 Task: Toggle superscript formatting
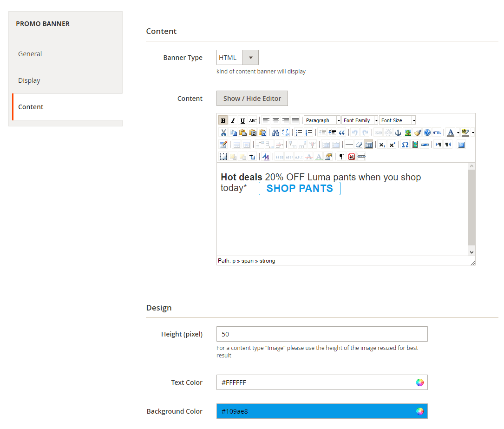coord(392,145)
